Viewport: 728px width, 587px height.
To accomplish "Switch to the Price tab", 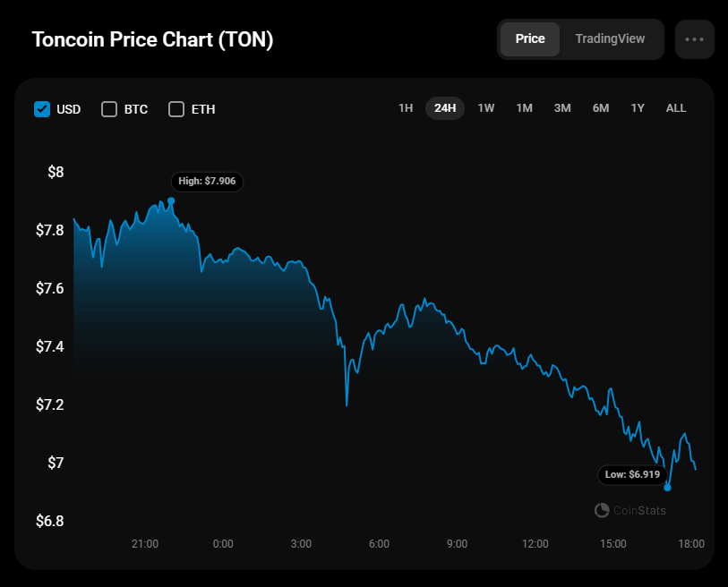I will coord(530,39).
